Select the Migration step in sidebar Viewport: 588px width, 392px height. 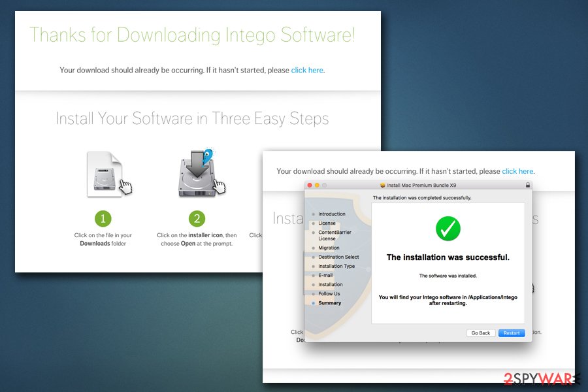(x=329, y=248)
